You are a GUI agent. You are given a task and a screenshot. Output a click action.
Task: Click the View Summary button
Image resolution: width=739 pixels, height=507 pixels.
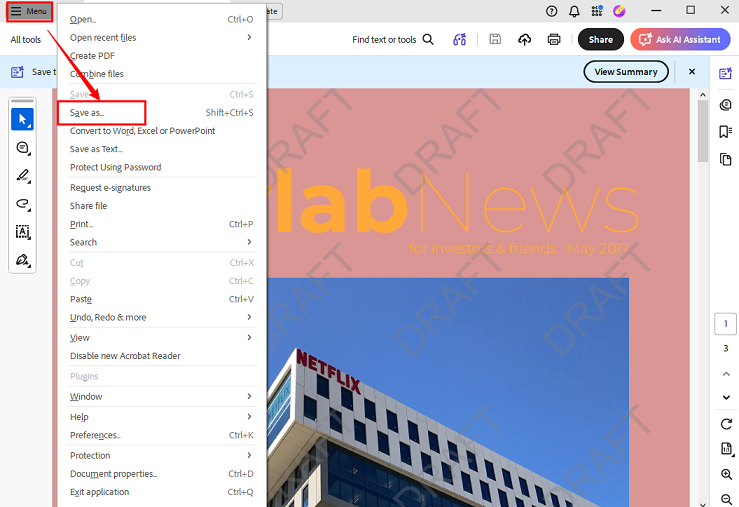(x=626, y=72)
